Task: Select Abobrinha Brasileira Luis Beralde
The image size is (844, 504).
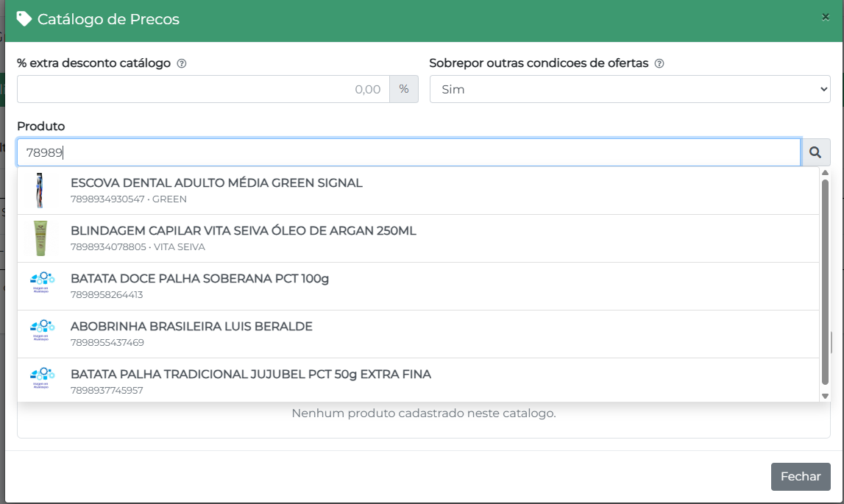Action: tap(418, 334)
